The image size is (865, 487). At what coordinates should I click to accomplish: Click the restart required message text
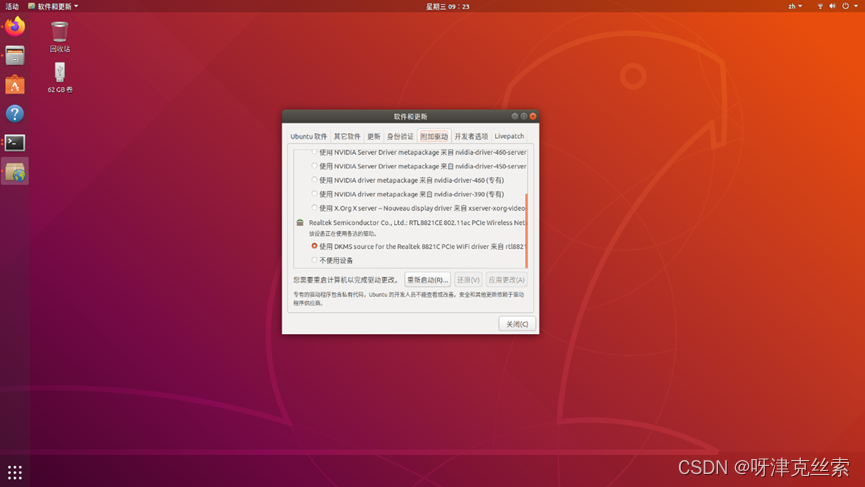[x=345, y=280]
